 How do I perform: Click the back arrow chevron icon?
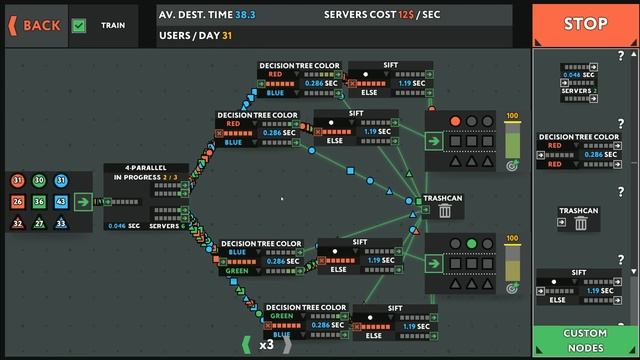tap(13, 26)
